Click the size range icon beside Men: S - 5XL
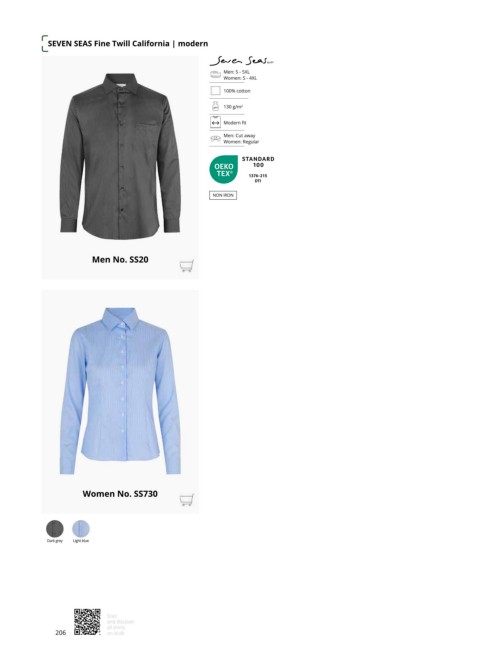Viewport: 480px width, 648px height. [215, 75]
